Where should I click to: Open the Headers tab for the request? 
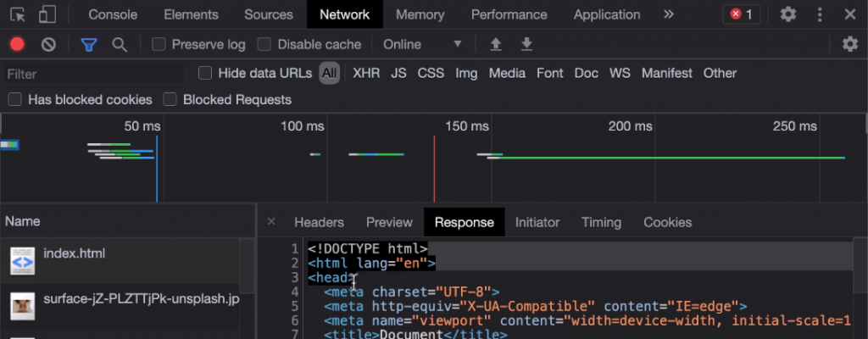tap(319, 222)
